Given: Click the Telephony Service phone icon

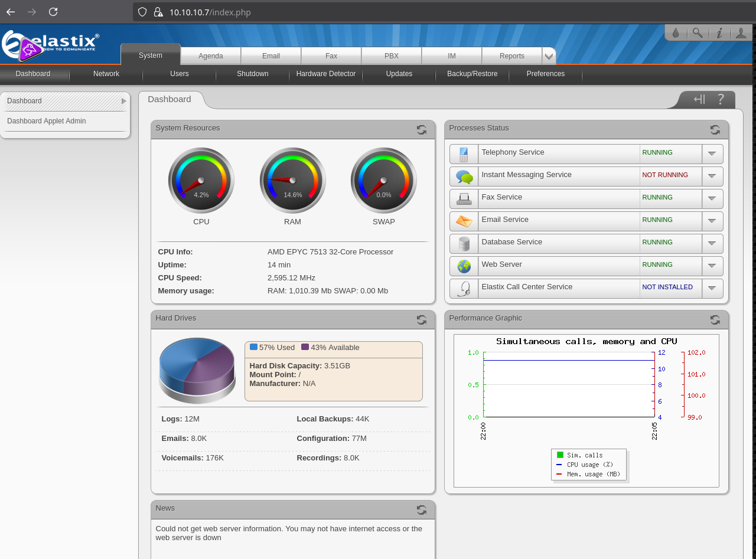Looking at the screenshot, I should (x=464, y=153).
